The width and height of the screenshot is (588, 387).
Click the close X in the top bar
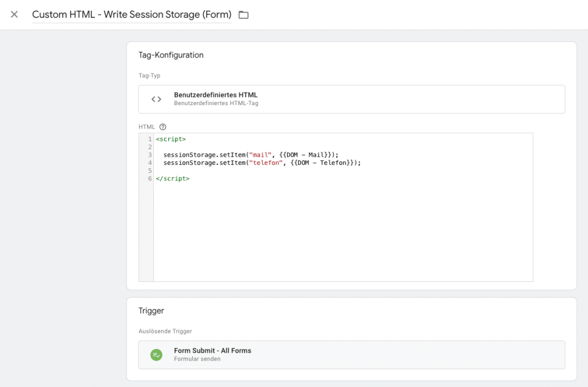[x=14, y=14]
